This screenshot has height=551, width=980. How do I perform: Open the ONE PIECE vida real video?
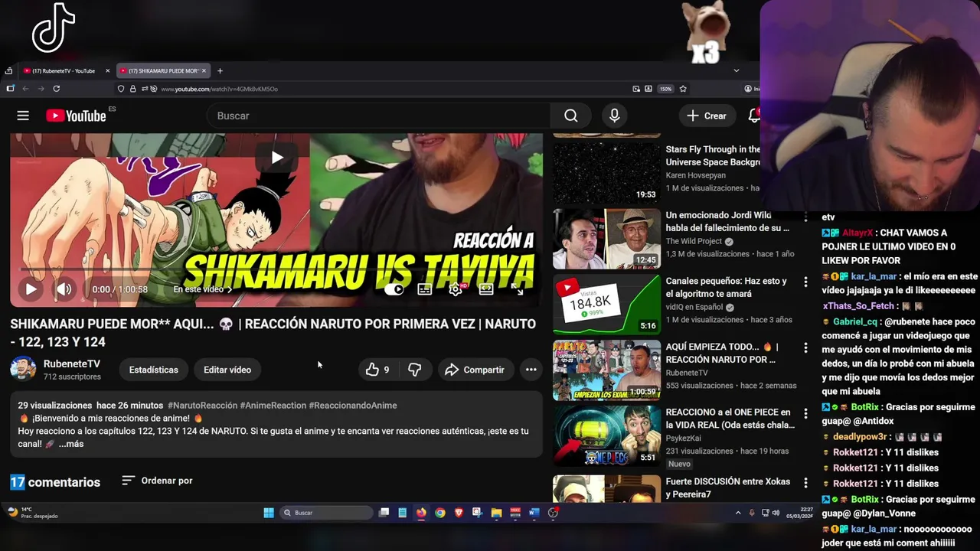coord(606,436)
